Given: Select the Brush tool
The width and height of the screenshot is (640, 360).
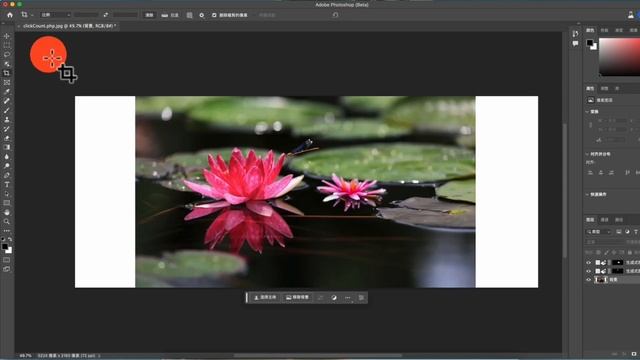Looking at the screenshot, I should pos(7,110).
